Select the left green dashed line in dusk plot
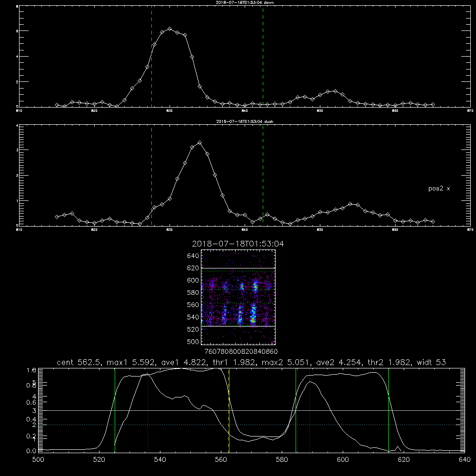Viewport: 476px width, 476px height. [x=151, y=176]
